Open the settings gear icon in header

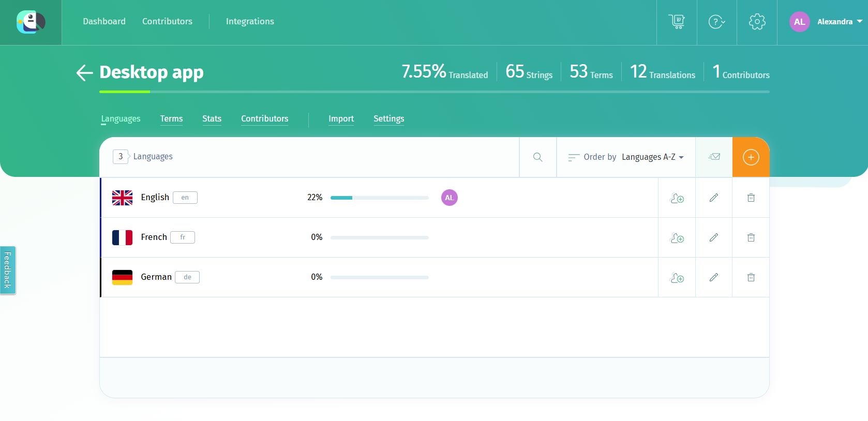(x=757, y=22)
